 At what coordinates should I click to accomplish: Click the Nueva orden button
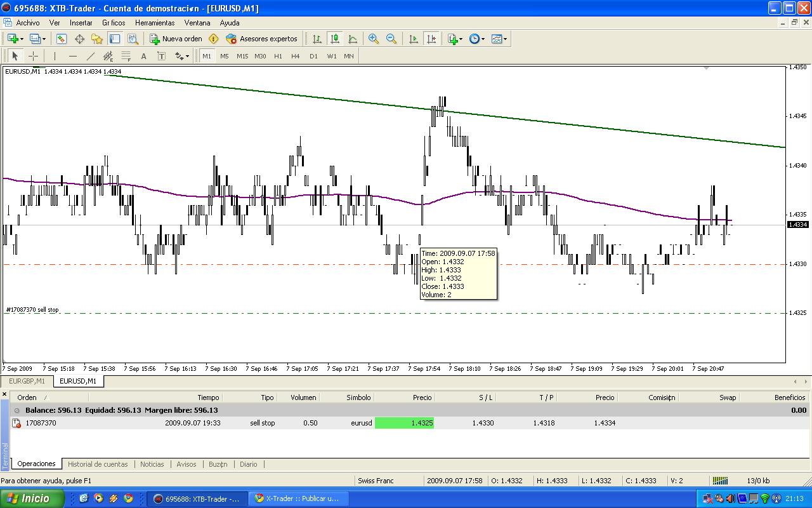(x=176, y=39)
